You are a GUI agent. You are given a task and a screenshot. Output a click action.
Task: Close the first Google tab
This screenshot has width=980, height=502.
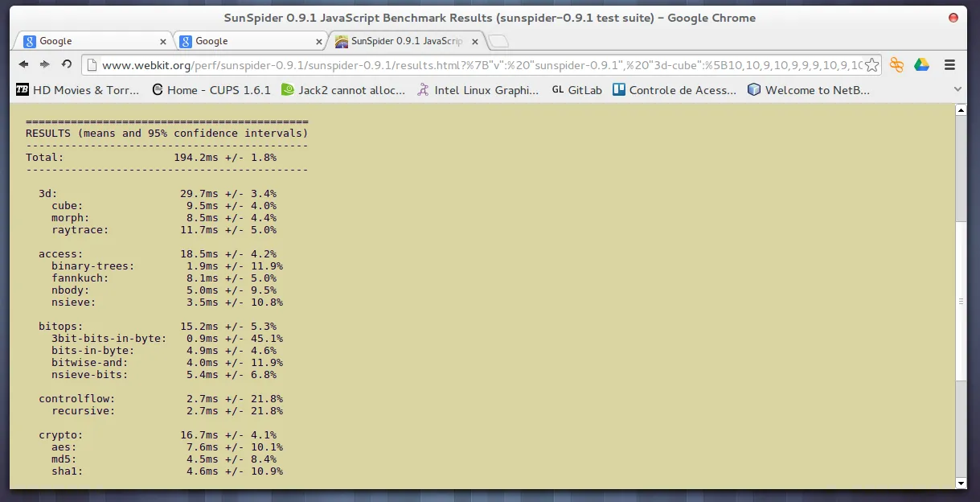[x=163, y=42]
